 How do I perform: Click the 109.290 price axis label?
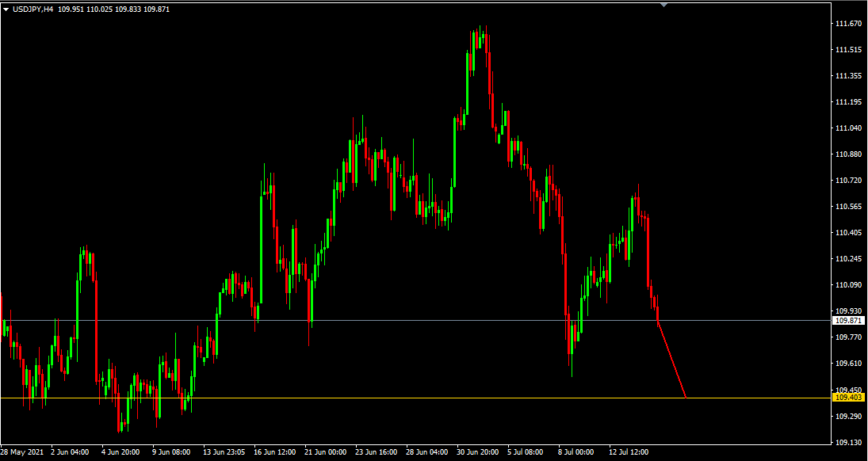point(849,416)
